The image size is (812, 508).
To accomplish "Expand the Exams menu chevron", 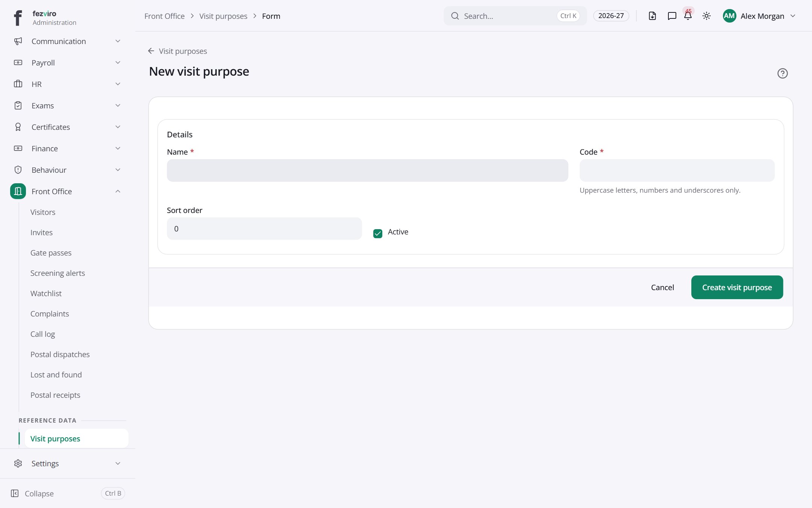I will click(118, 106).
